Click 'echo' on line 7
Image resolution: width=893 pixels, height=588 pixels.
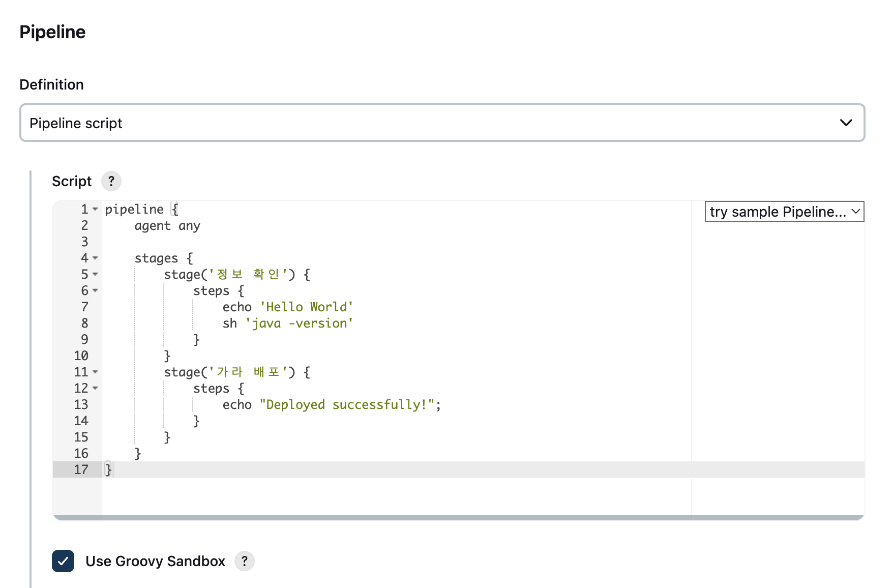[x=237, y=307]
